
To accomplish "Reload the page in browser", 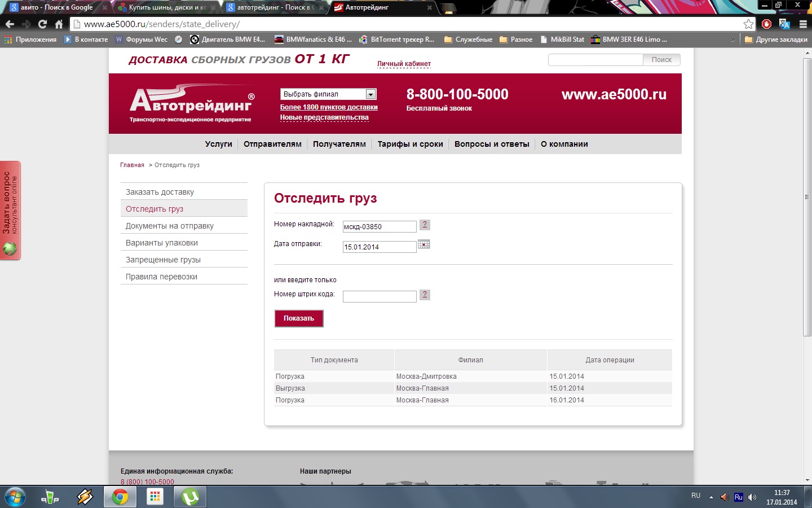I will pos(42,24).
